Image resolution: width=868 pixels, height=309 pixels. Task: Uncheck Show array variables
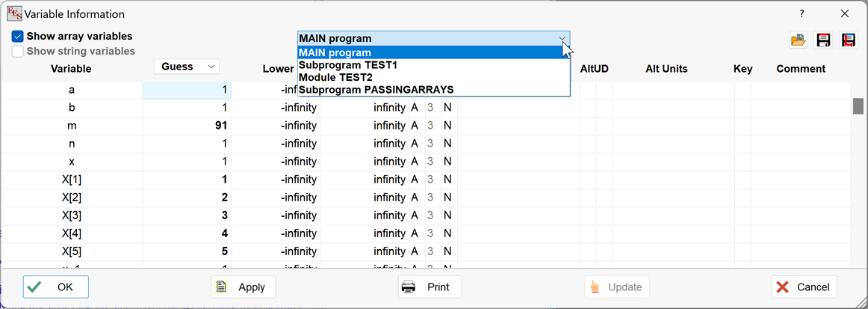pyautogui.click(x=17, y=36)
